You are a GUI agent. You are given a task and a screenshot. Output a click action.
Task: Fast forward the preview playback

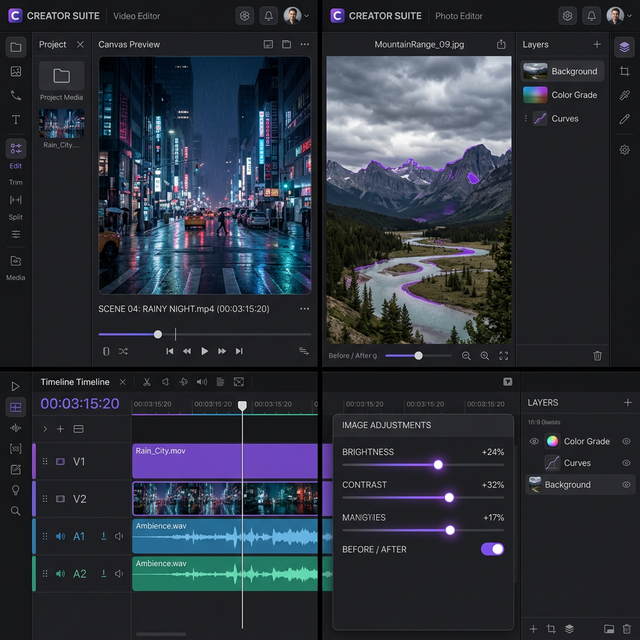coord(222,351)
